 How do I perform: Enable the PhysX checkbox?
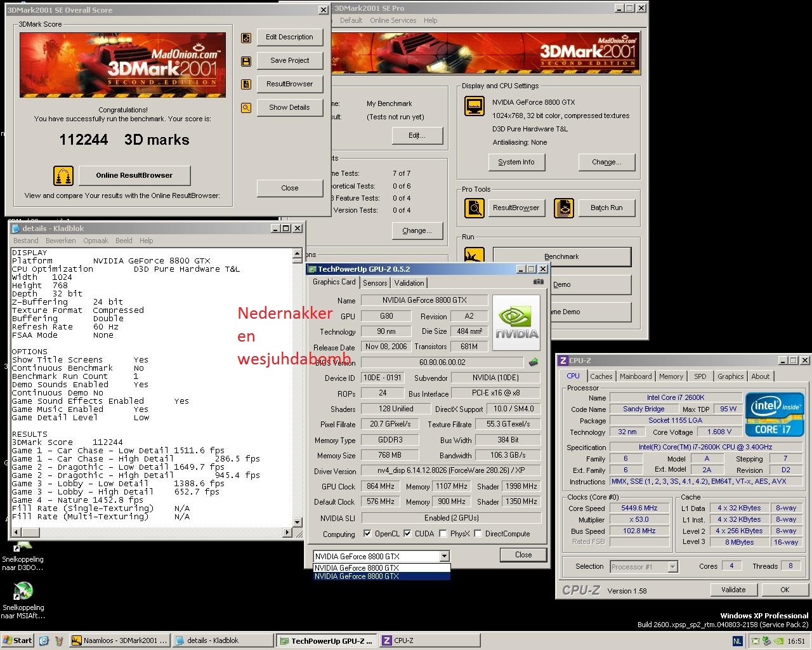[x=443, y=534]
